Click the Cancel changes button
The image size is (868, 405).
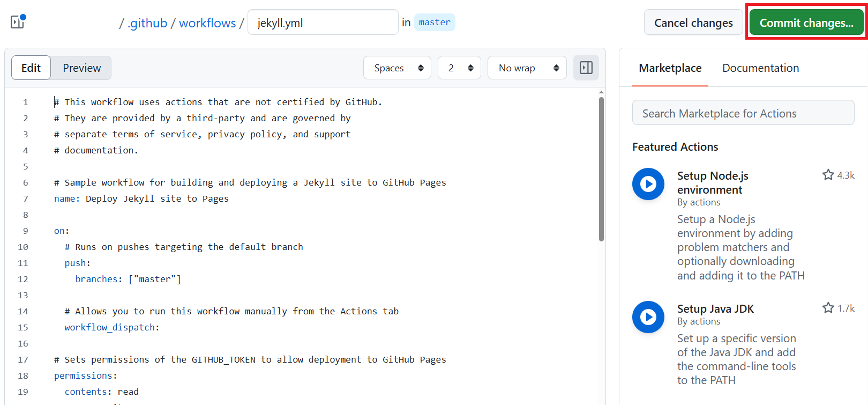pyautogui.click(x=693, y=23)
